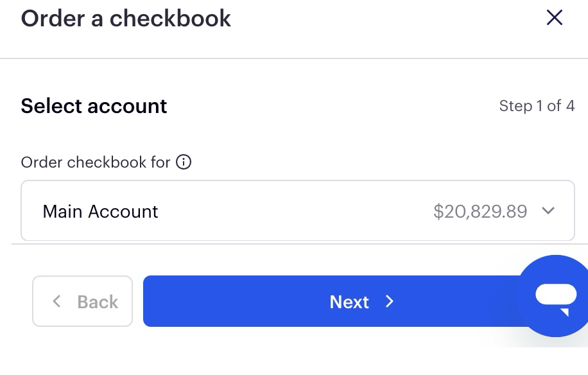This screenshot has width=588, height=375.
Task: Expand the account selector using its chevron
Action: point(548,211)
